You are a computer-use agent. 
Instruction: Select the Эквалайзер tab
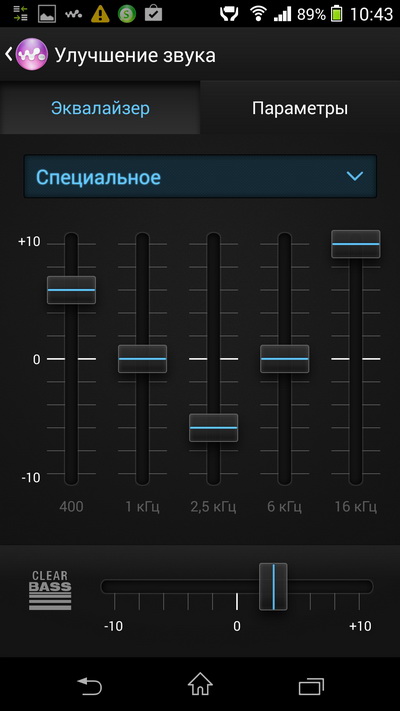[100, 108]
